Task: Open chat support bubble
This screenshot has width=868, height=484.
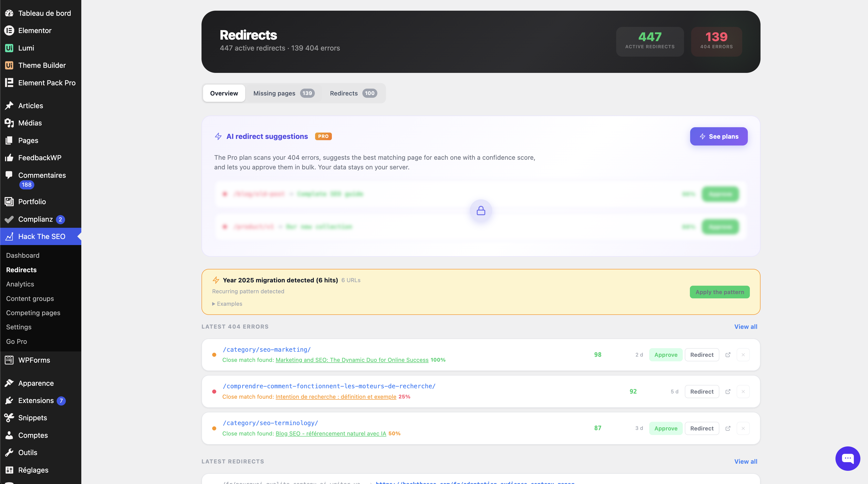Action: coord(847,458)
